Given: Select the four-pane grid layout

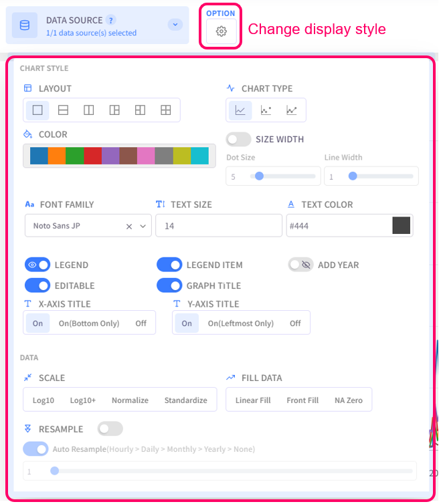Looking at the screenshot, I should click(166, 110).
